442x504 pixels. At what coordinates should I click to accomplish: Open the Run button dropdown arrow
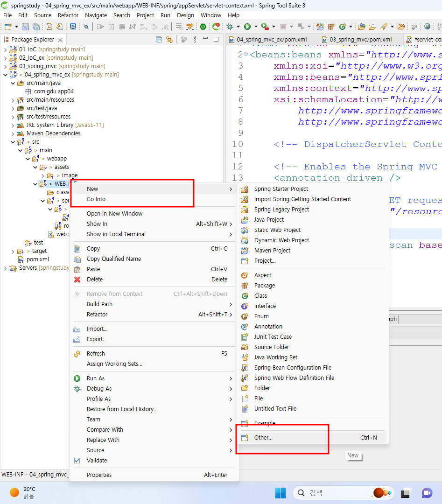click(256, 27)
